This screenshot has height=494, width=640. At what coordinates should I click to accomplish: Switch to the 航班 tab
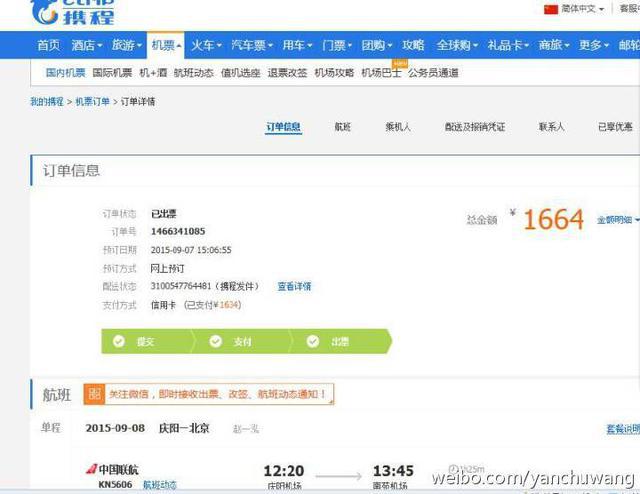[343, 127]
